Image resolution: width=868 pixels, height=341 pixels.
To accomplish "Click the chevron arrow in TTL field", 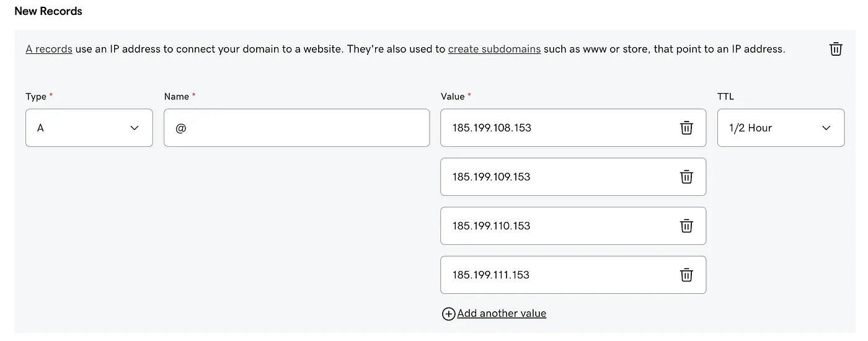I will [x=826, y=128].
